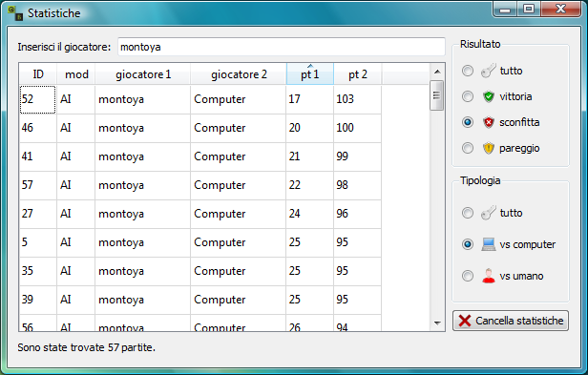Click the key icon beside Risultato tutto

(x=489, y=71)
